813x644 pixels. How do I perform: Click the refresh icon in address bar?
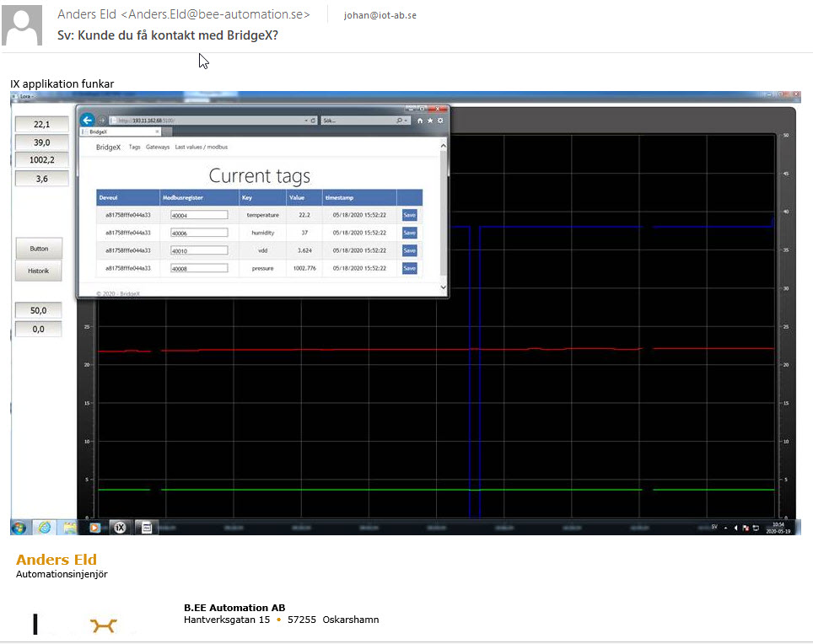313,121
